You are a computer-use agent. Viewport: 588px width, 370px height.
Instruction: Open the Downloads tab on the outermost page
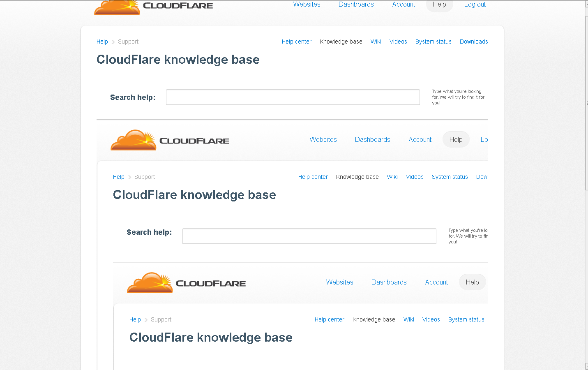click(474, 42)
